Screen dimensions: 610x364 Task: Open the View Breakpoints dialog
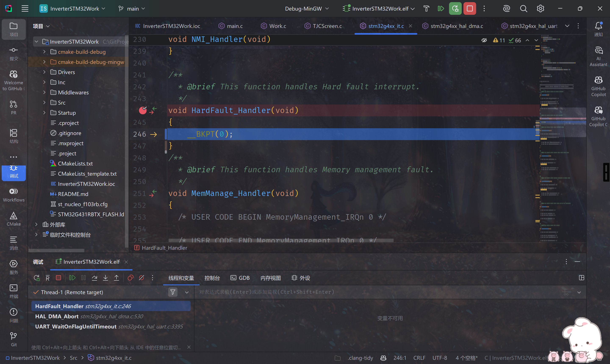pyautogui.click(x=130, y=278)
